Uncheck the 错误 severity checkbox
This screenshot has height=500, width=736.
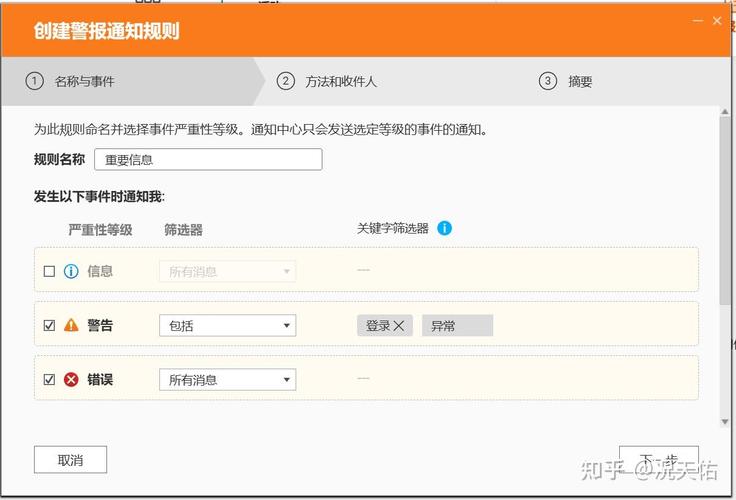tap(49, 379)
